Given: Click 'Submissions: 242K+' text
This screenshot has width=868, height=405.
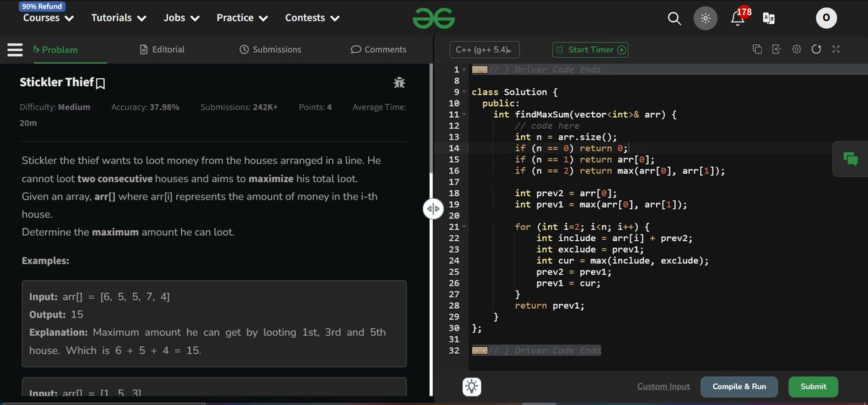Looking at the screenshot, I should [239, 107].
